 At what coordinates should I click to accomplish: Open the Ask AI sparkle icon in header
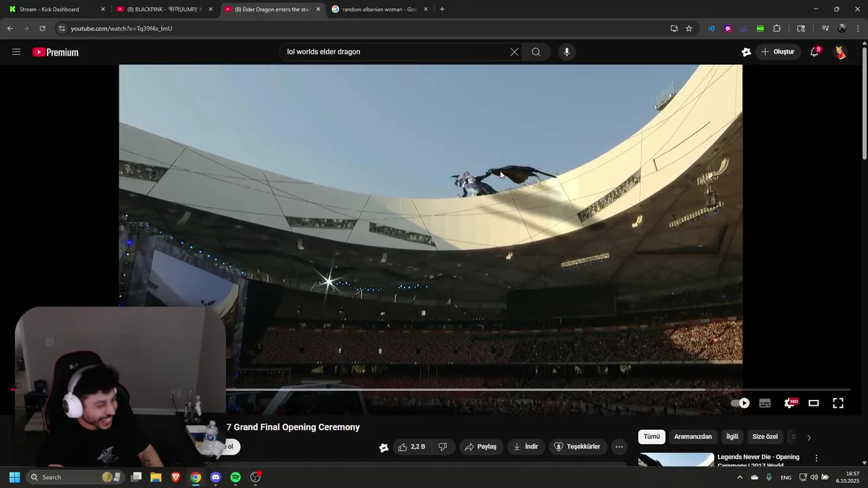pyautogui.click(x=746, y=52)
